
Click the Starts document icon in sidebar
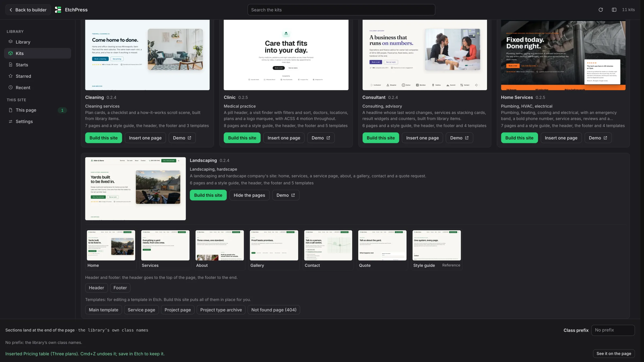pos(10,65)
